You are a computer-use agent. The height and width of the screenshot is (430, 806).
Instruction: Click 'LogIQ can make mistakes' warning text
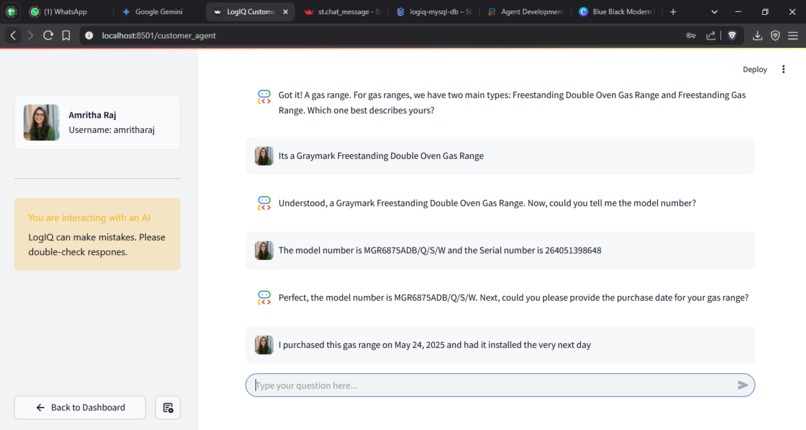pos(97,245)
